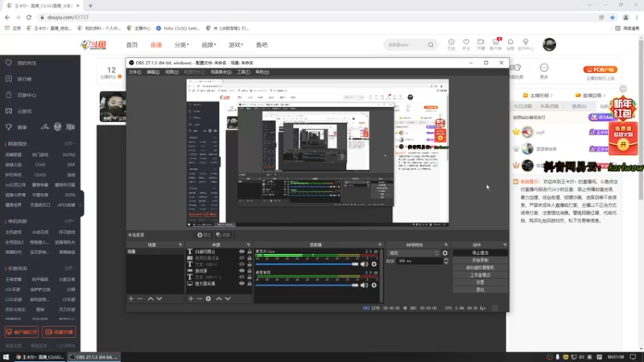Mute the 桌面音频 channel
The height and width of the screenshot is (362, 644).
point(365,286)
